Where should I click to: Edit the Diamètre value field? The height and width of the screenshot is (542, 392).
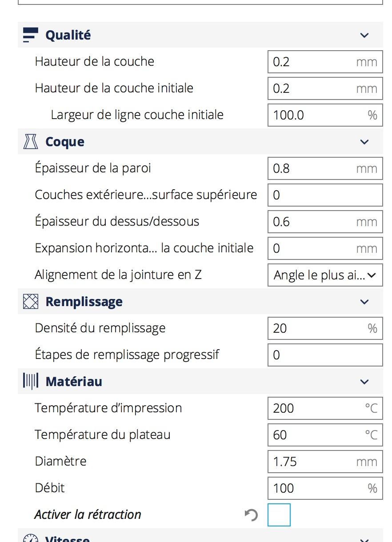325,462
